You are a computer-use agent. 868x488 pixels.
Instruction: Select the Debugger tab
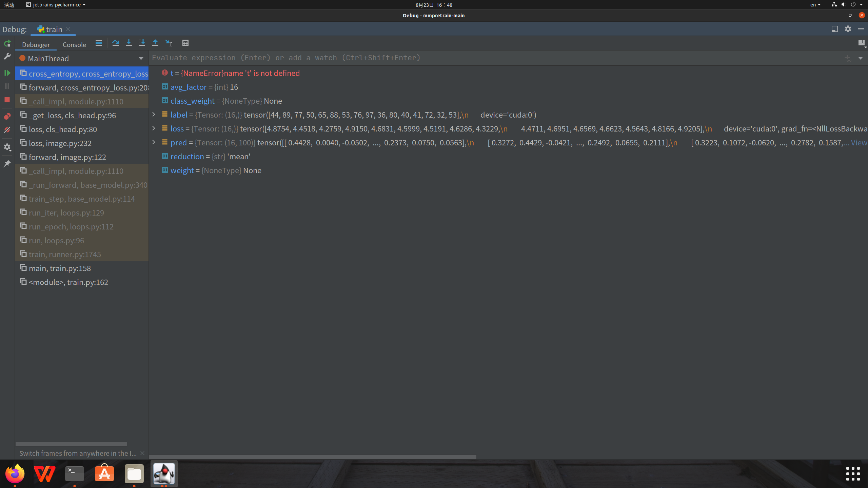(x=36, y=45)
